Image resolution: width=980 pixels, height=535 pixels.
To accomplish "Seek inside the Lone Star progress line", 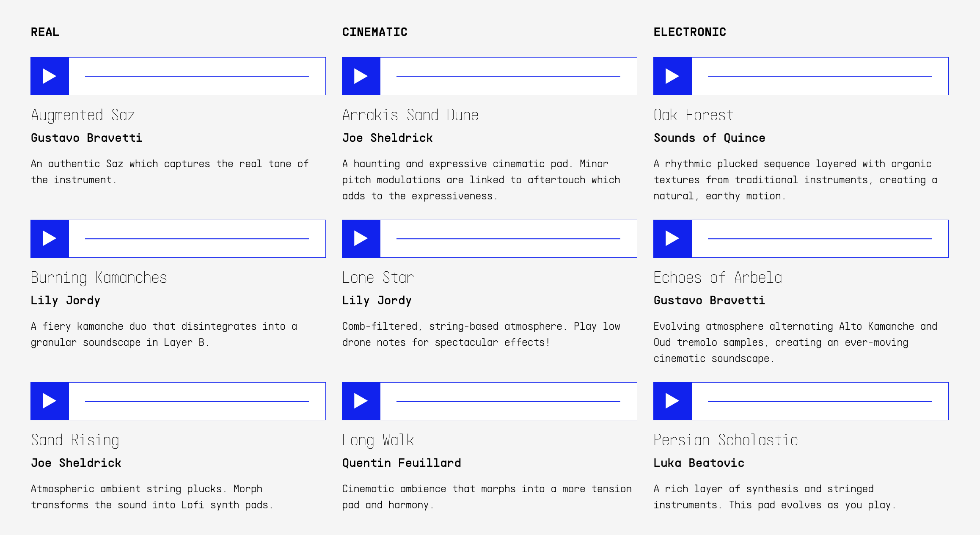I will point(508,239).
